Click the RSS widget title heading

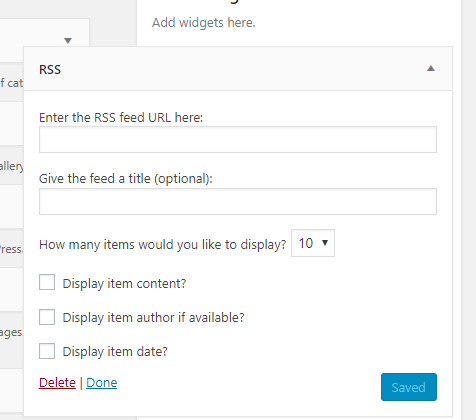[x=50, y=70]
